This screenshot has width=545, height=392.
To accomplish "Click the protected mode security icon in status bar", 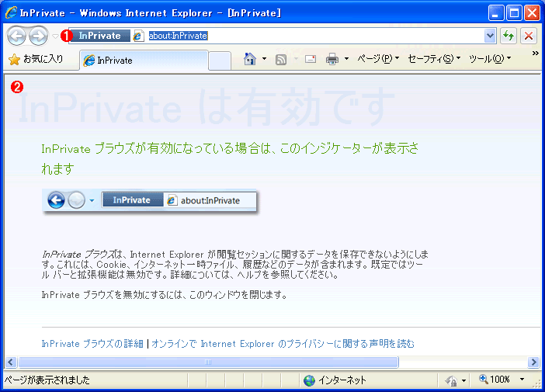I will point(451,380).
